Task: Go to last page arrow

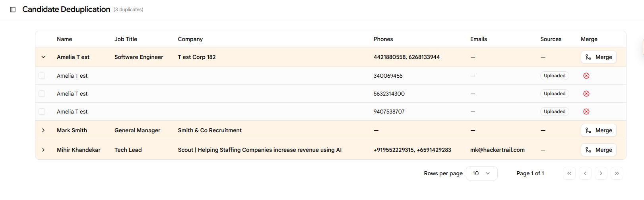Action: (617, 173)
